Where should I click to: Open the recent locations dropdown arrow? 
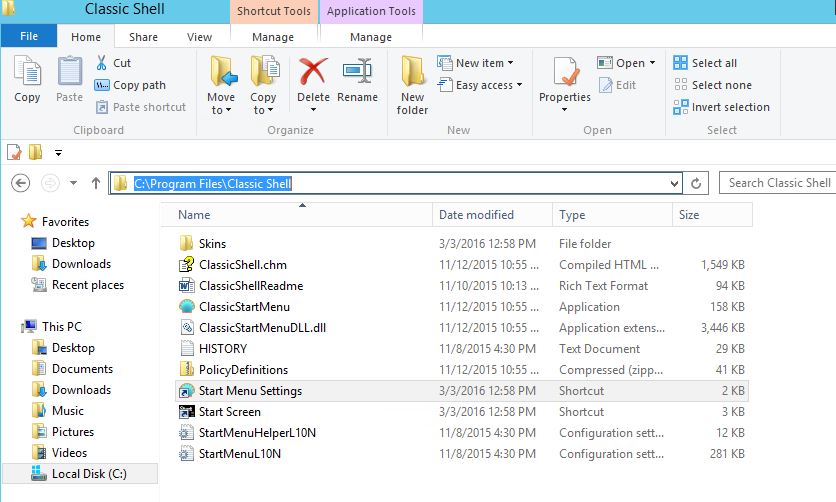click(x=74, y=183)
